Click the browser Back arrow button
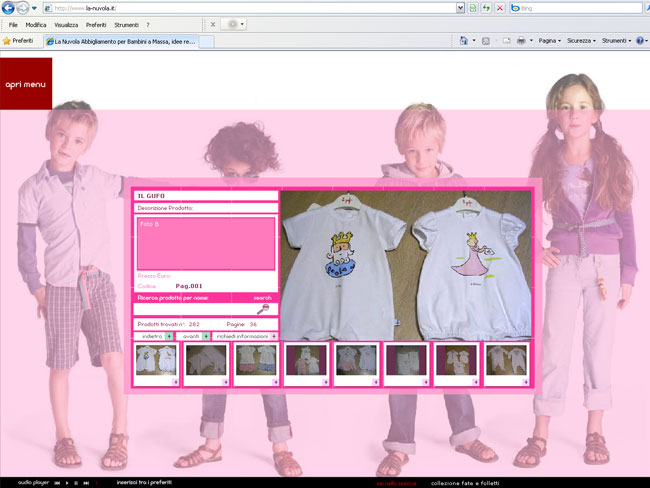This screenshot has height=488, width=650. click(x=8, y=7)
